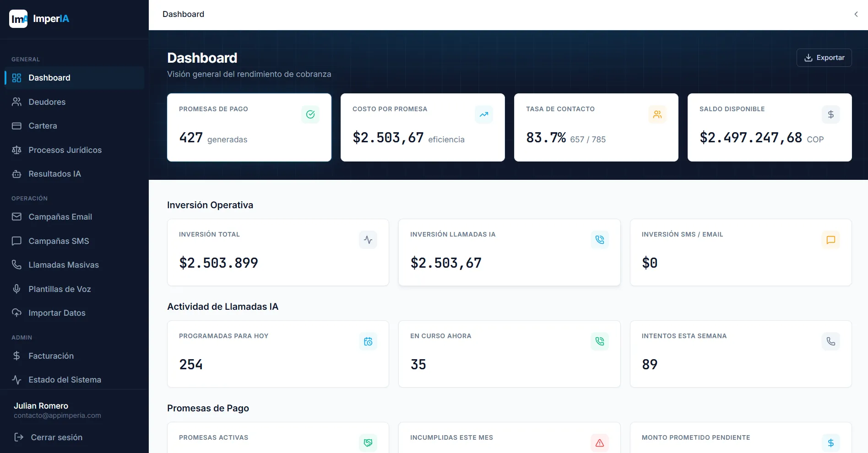The image size is (868, 453).
Task: Click the phone icon on Inversión Llamadas IA card
Action: 600,240
